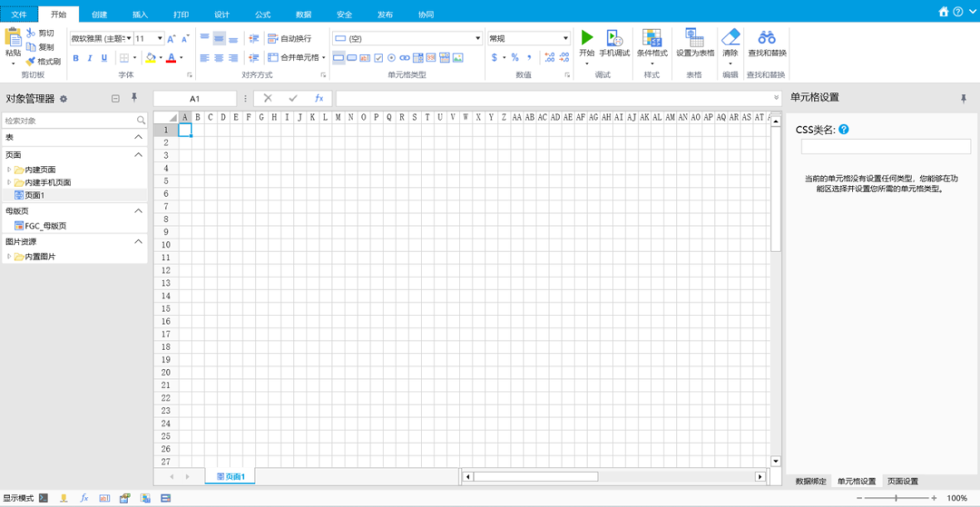Click the zoom slider handle
The image size is (980, 507).
(x=897, y=498)
